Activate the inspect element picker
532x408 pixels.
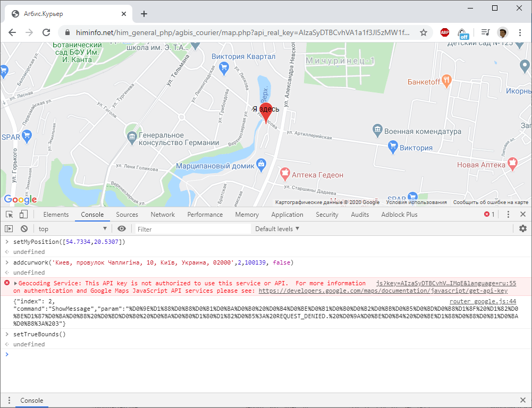(9, 214)
